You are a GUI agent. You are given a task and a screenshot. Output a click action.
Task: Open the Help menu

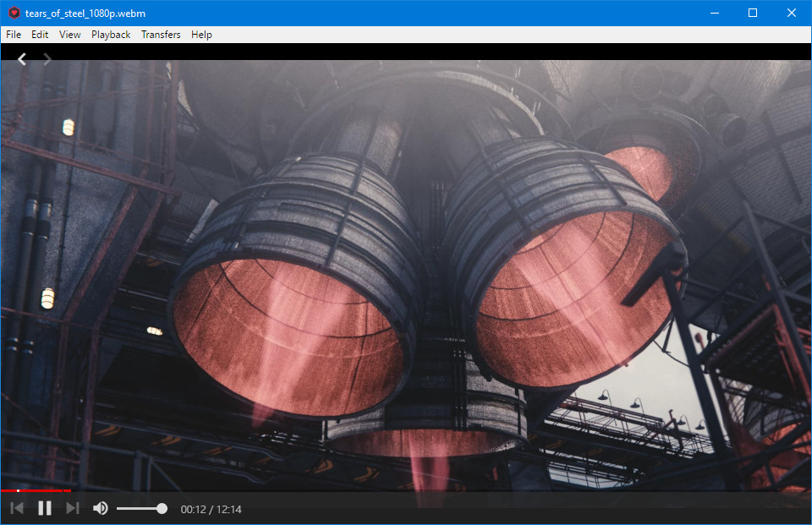(201, 35)
